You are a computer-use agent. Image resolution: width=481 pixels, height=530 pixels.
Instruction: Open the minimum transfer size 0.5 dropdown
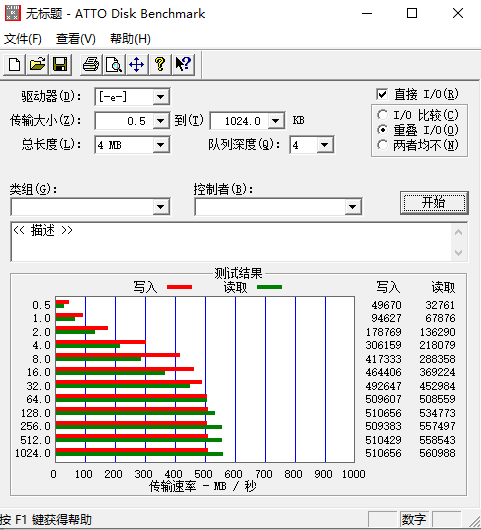161,121
